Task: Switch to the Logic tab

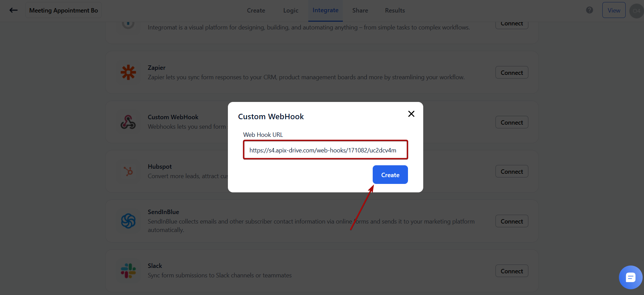Action: 291,10
